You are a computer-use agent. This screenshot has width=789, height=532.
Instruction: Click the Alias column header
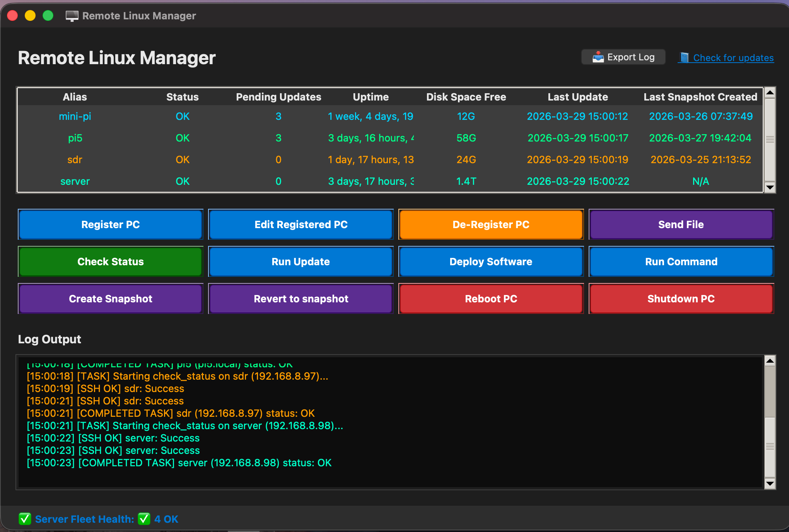click(75, 97)
